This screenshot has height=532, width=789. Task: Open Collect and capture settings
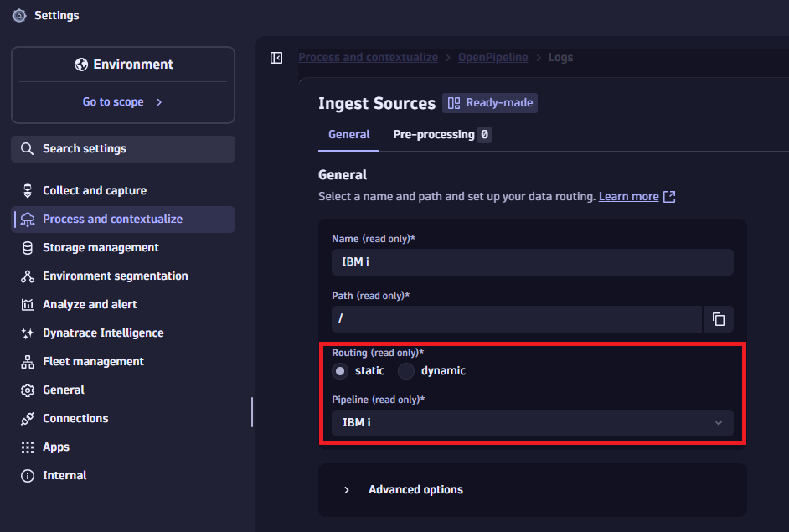[x=123, y=191]
